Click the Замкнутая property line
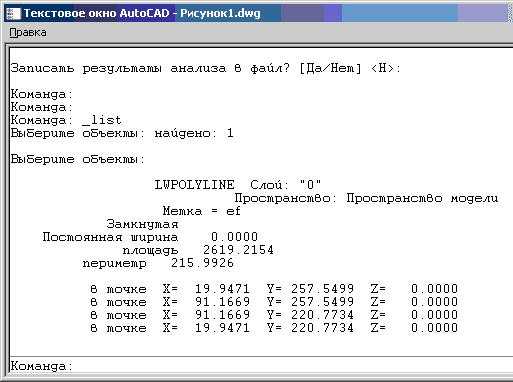 142,224
